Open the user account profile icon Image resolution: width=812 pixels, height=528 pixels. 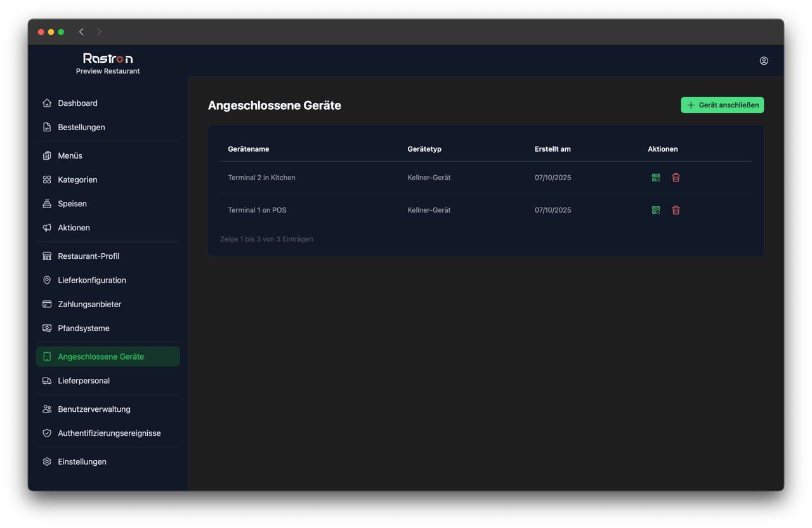pos(764,61)
